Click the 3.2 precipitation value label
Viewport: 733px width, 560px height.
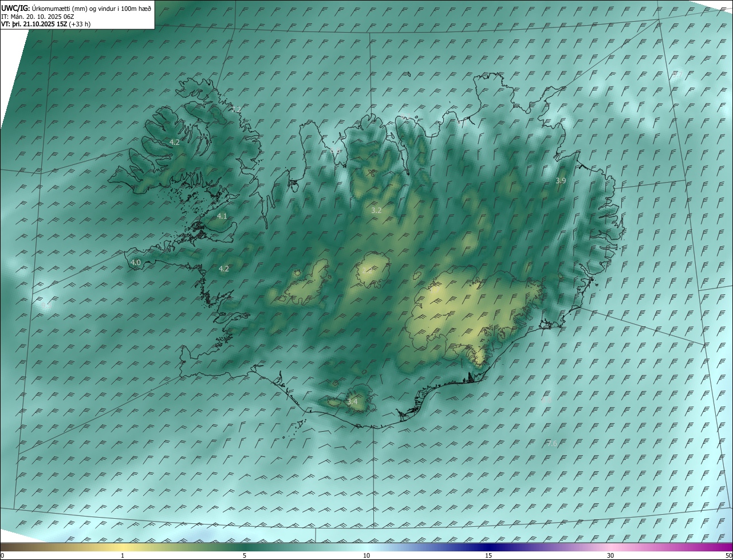click(376, 210)
